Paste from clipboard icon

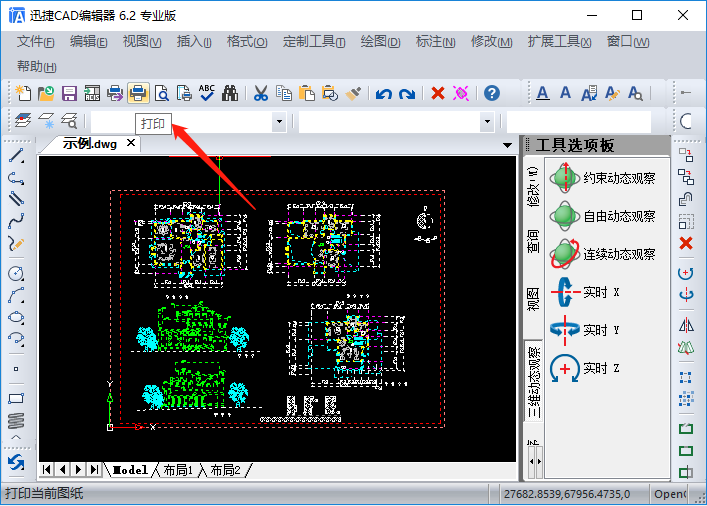click(x=307, y=93)
